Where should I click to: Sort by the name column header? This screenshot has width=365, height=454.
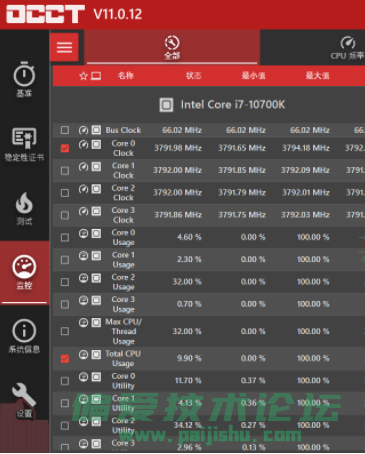coord(126,76)
